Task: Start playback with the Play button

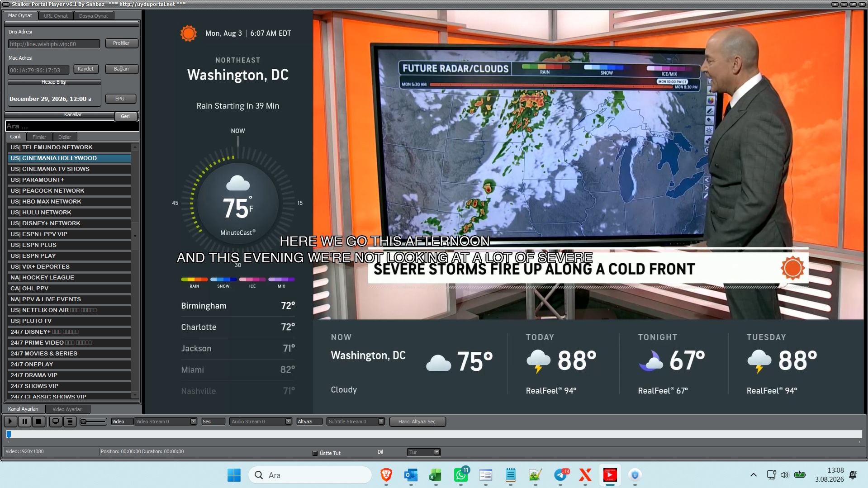Action: [10, 422]
